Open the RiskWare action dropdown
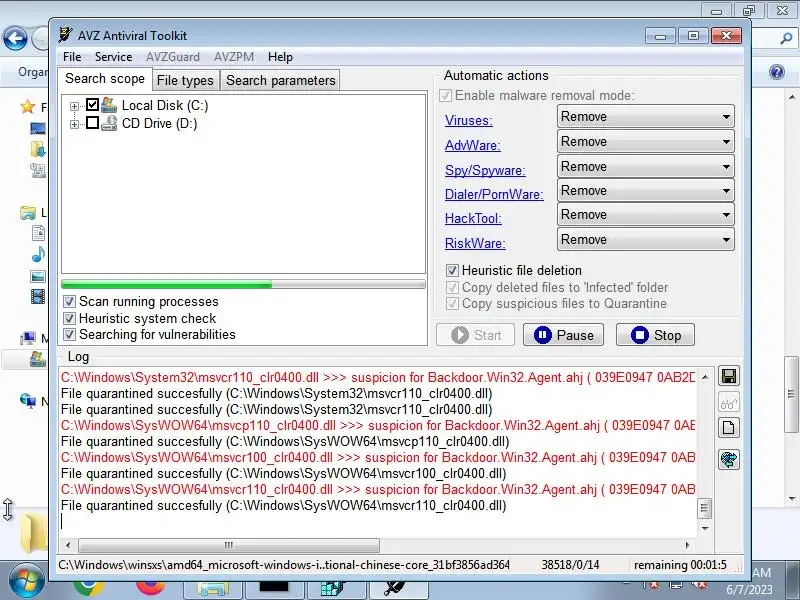This screenshot has height=600, width=800. coord(645,239)
